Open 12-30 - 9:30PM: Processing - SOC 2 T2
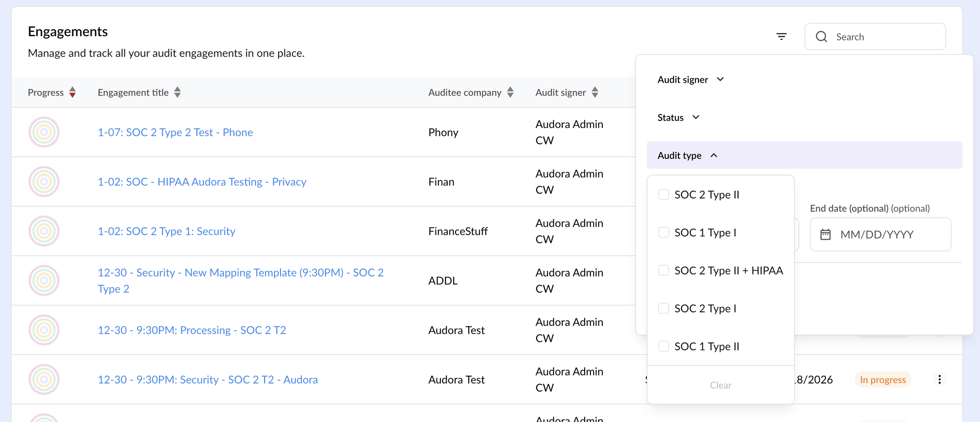Viewport: 980px width, 422px height. 192,330
